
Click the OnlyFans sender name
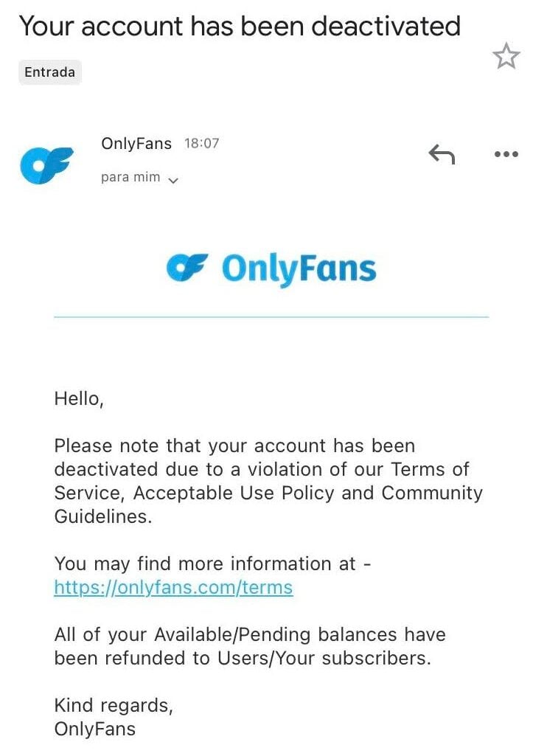[x=136, y=143]
